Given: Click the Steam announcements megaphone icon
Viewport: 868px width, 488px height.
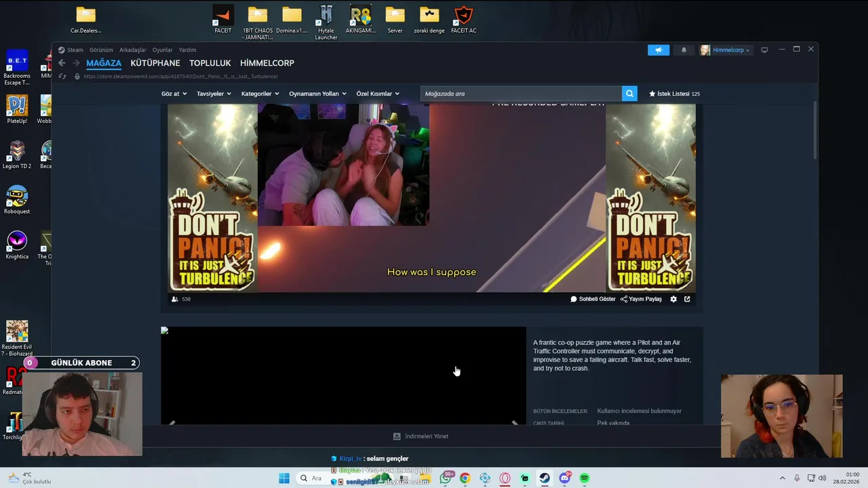Looking at the screenshot, I should [x=658, y=50].
